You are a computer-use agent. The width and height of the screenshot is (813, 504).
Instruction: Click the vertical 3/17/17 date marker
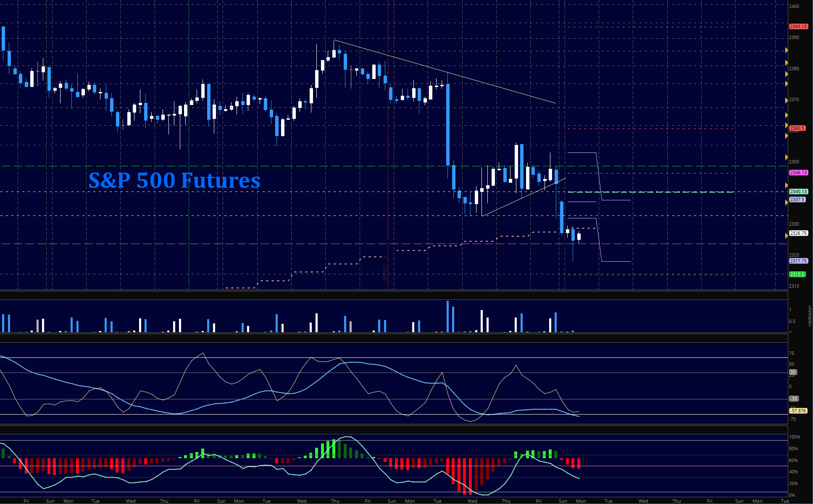click(x=384, y=273)
